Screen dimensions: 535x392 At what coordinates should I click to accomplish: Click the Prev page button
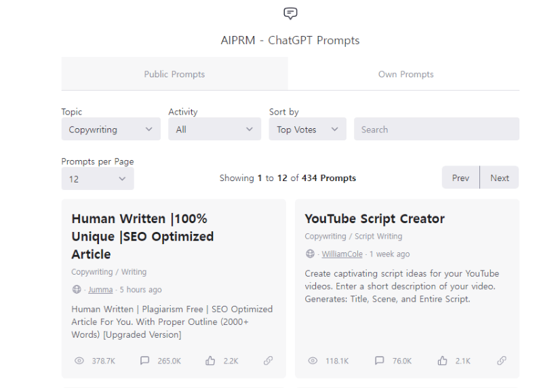(x=460, y=178)
